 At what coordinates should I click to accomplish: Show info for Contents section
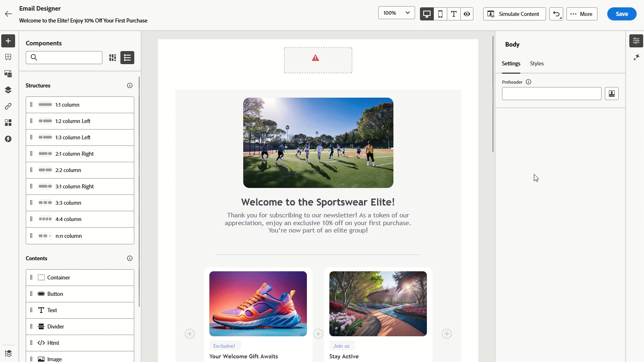point(130,258)
